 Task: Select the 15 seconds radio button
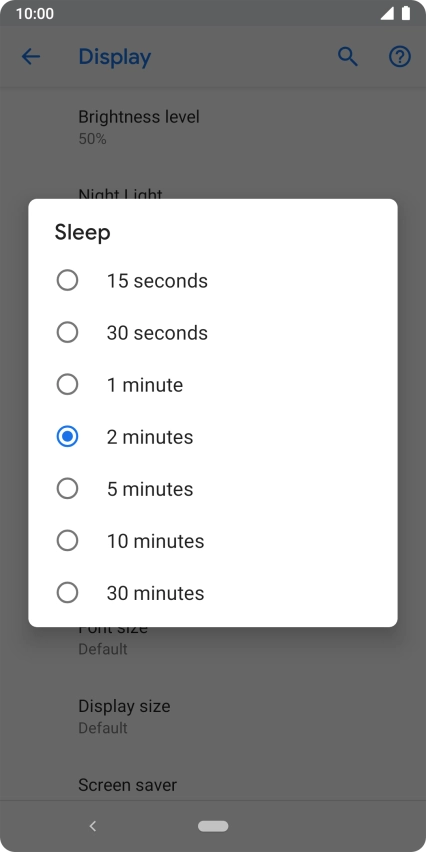67,280
